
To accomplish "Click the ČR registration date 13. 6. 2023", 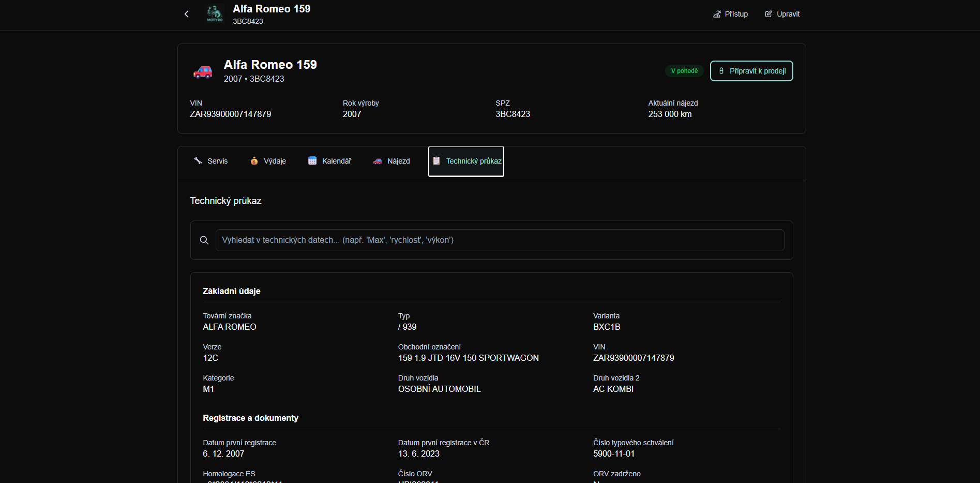I will (418, 453).
